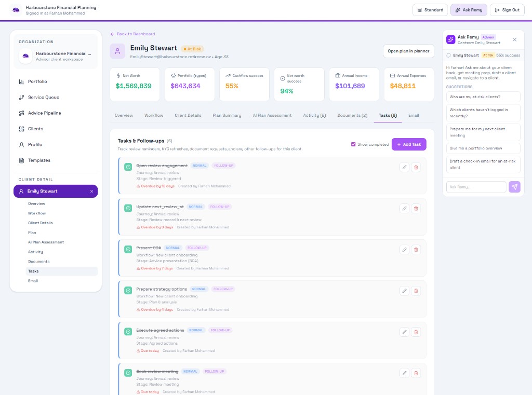The image size is (532, 395).
Task: Open Service Queue in the sidebar
Action: click(x=56, y=97)
